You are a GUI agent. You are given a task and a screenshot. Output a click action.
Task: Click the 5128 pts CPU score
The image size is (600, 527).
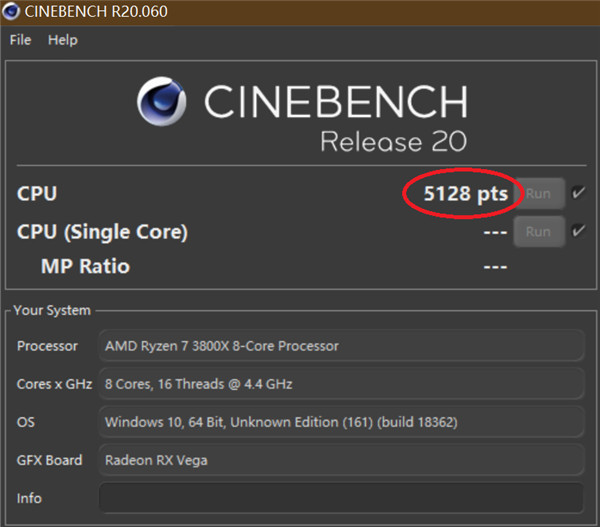pos(465,194)
